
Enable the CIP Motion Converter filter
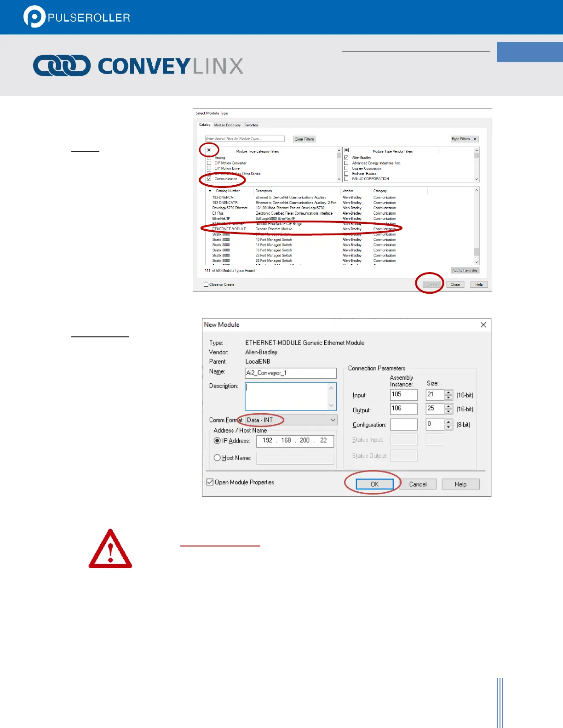(209, 163)
